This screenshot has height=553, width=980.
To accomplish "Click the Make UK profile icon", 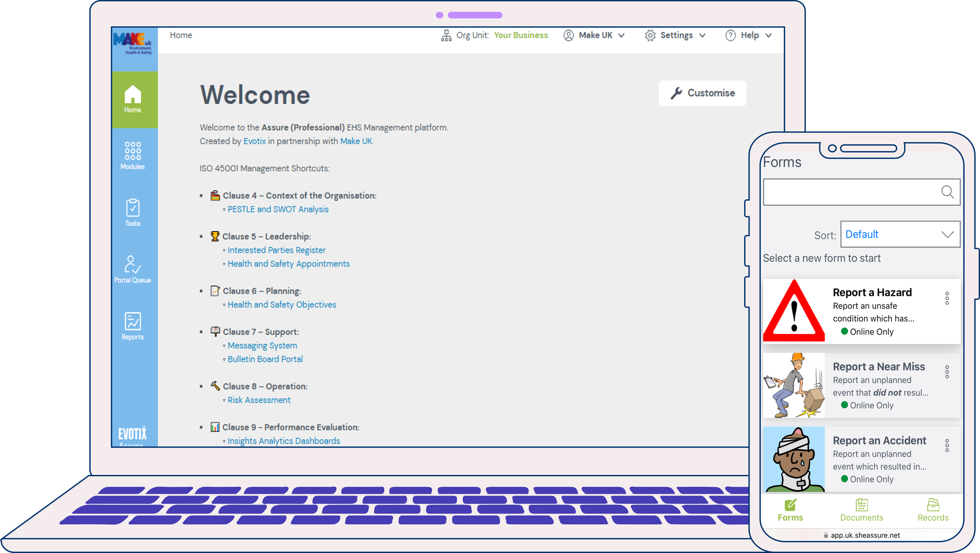I will (568, 35).
